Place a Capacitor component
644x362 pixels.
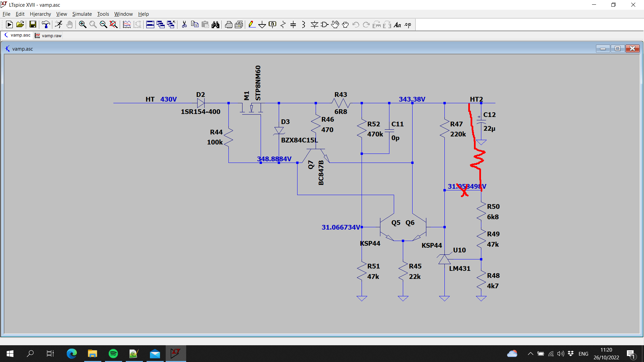click(x=293, y=24)
